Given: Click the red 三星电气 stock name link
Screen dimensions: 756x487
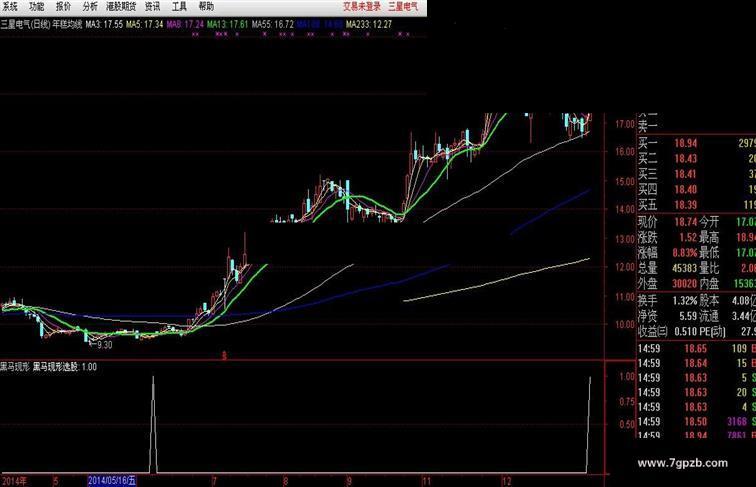Looking at the screenshot, I should pyautogui.click(x=403, y=6).
